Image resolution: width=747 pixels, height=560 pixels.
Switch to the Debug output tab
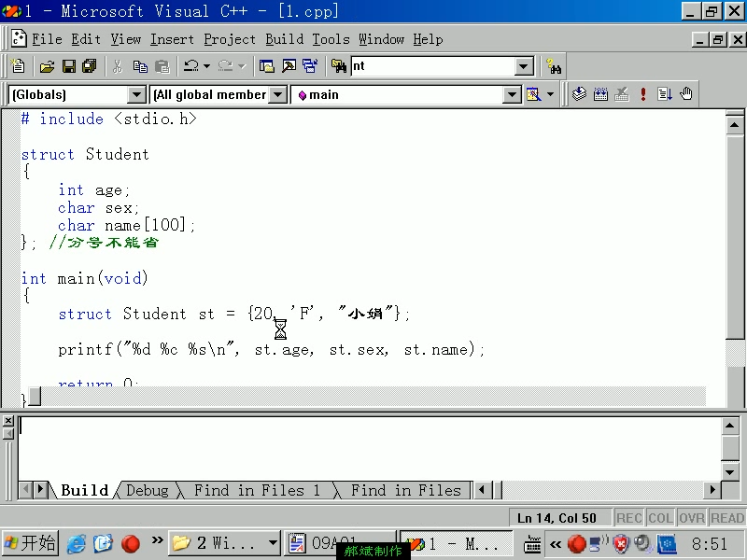148,490
